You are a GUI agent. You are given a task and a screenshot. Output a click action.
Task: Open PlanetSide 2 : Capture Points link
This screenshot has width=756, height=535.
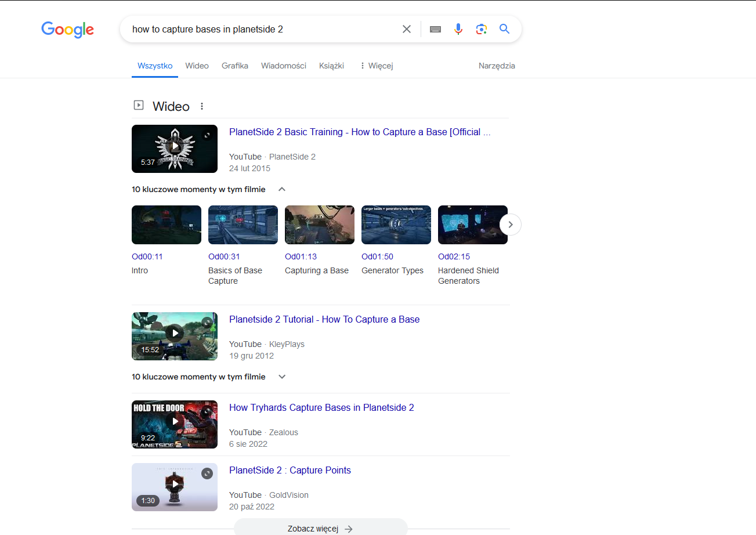coord(290,470)
